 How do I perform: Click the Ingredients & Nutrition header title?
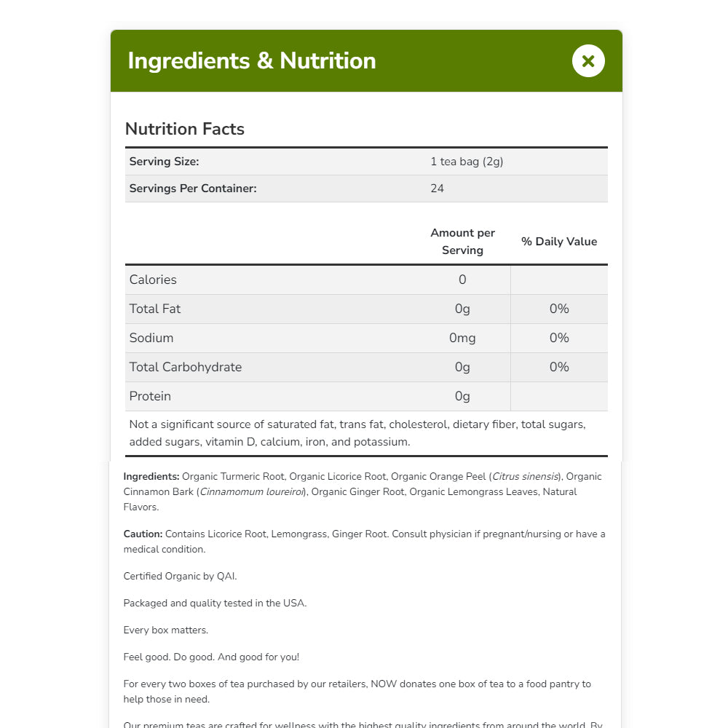coord(252,61)
